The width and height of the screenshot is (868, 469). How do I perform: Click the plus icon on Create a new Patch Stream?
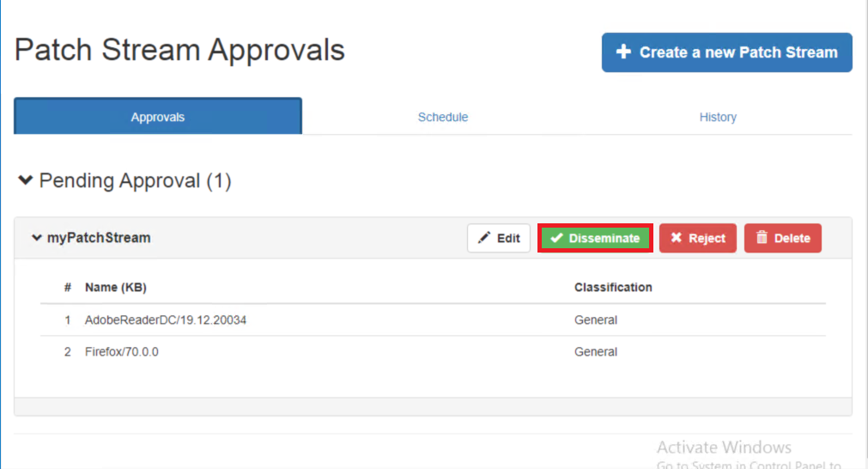[x=624, y=52]
